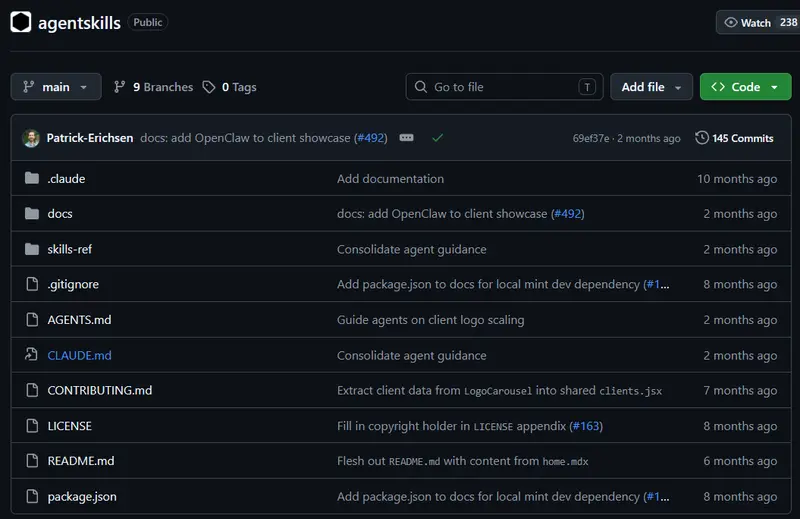This screenshot has height=519, width=800.
Task: Open #492 link in docs row
Action: tap(567, 214)
